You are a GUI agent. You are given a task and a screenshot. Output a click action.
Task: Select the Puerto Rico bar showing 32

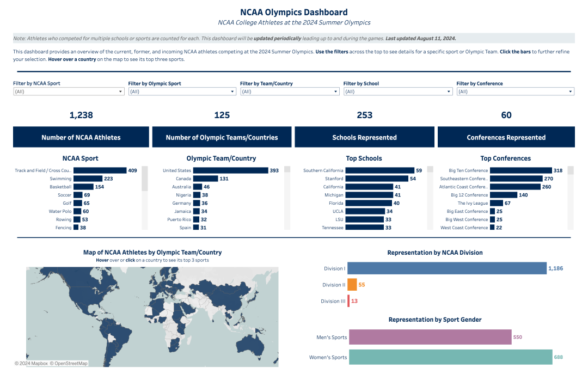pos(196,220)
